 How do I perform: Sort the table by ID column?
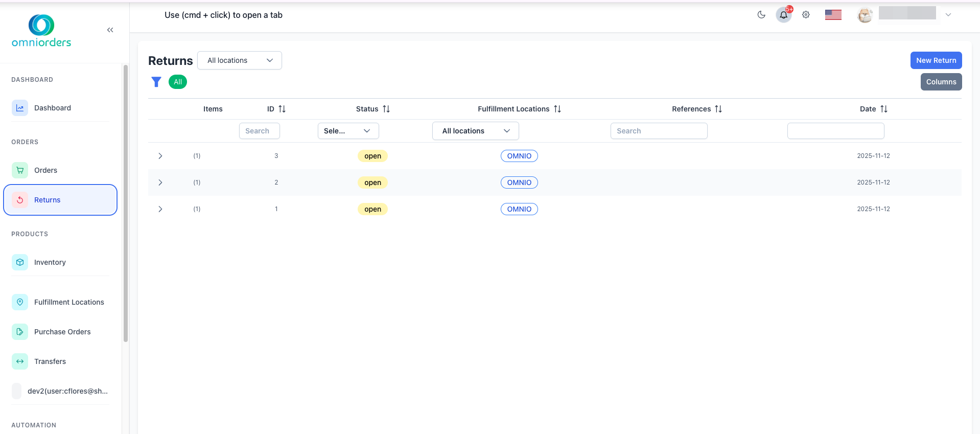click(282, 109)
